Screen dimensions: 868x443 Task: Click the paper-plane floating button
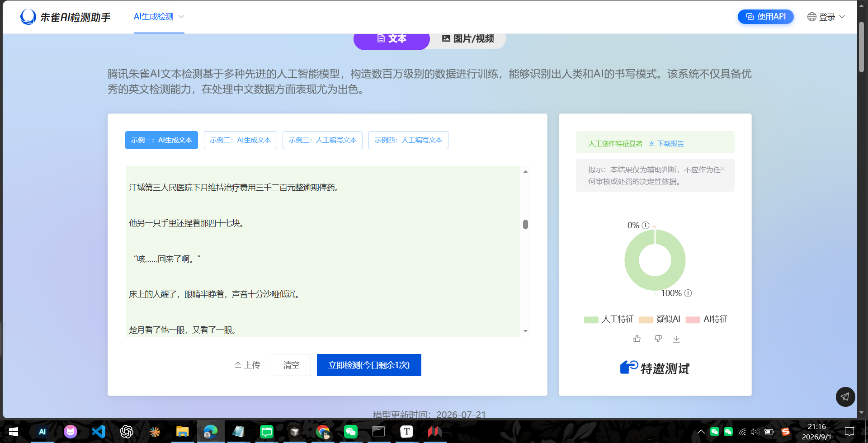pos(845,397)
